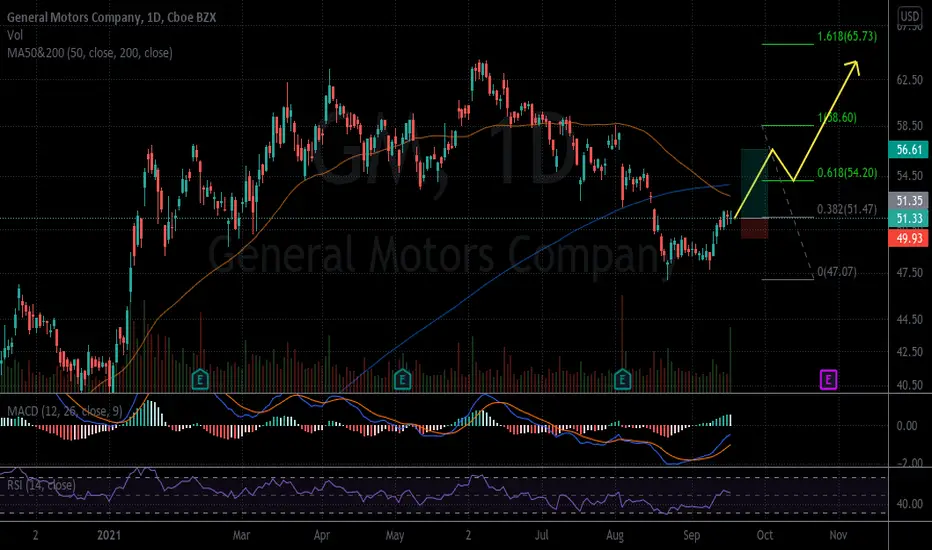Click the Jul label on time axis

541,535
